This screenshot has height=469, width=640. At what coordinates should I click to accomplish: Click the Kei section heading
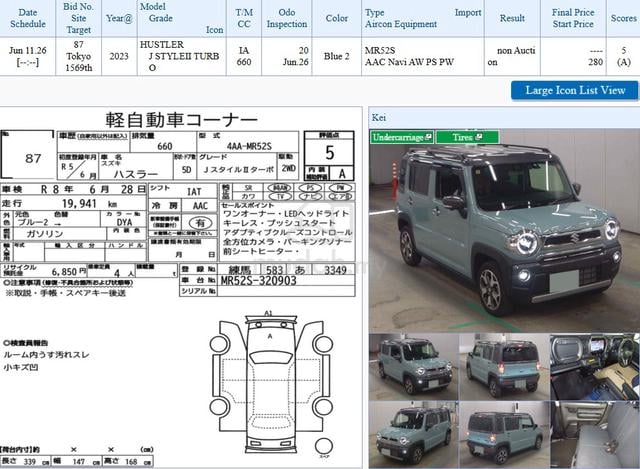(379, 118)
